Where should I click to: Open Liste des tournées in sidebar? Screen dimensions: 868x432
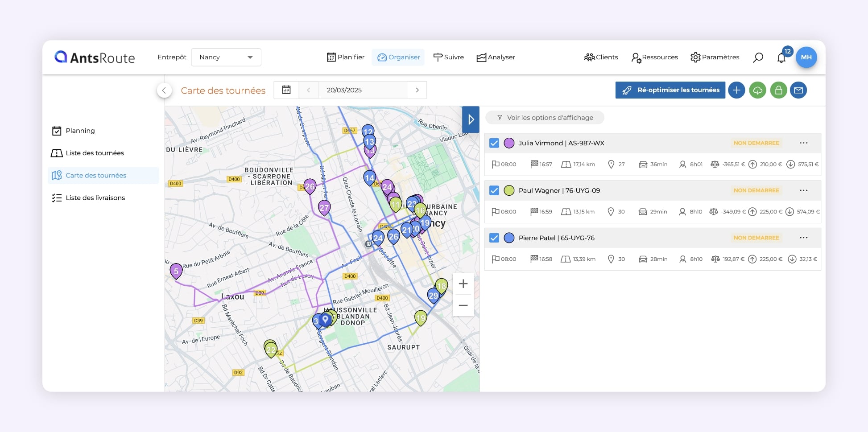pos(95,153)
